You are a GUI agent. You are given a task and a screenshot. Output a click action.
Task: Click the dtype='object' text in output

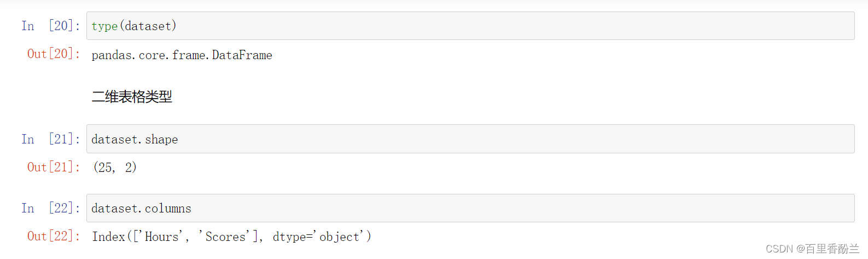[322, 237]
